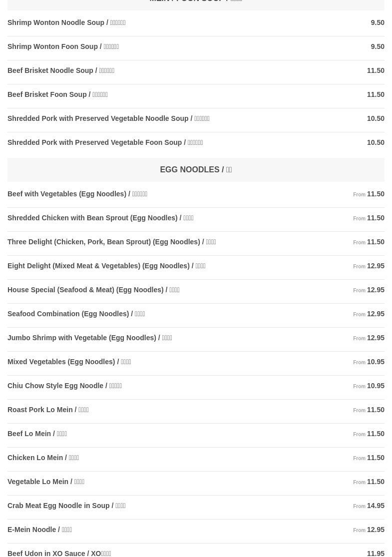Select Shrimp Wonton Noodle Soup item
Viewport: 392px width, 557px height.
click(66, 22)
